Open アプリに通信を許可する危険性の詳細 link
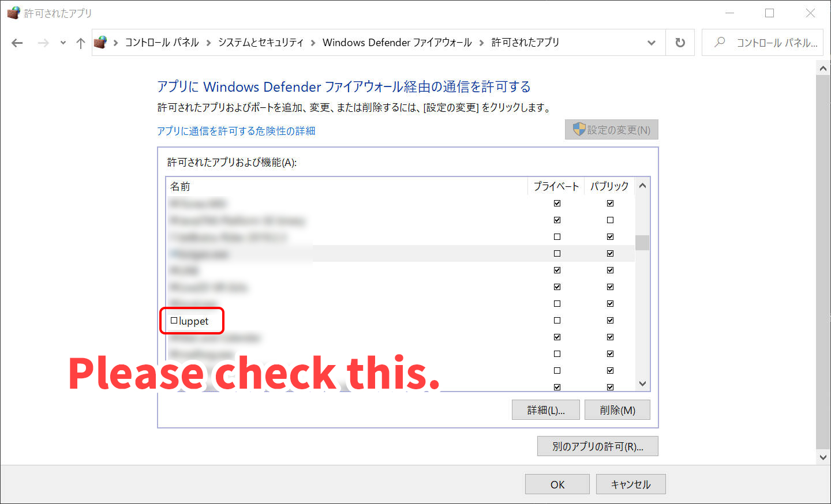This screenshot has width=831, height=504. coord(236,131)
